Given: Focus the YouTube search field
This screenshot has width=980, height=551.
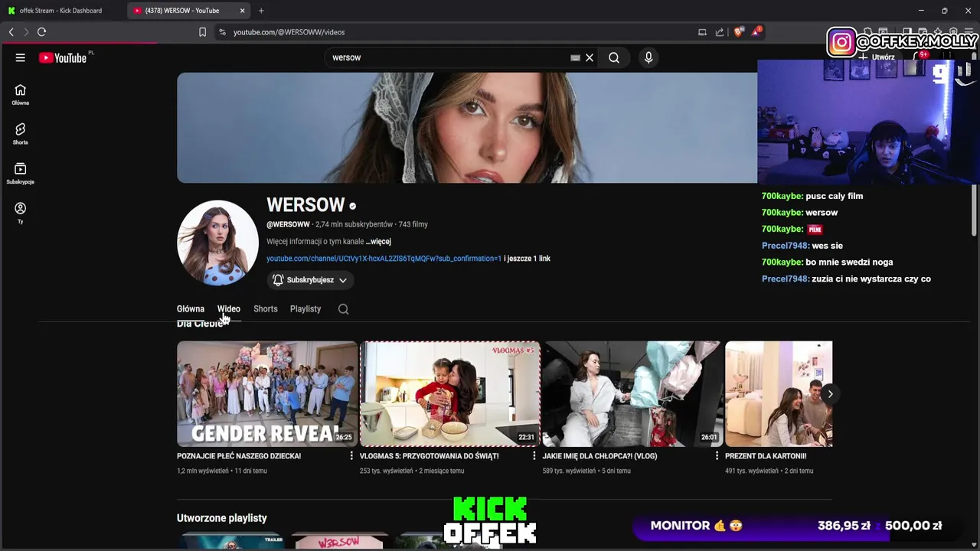Looking at the screenshot, I should click(448, 57).
